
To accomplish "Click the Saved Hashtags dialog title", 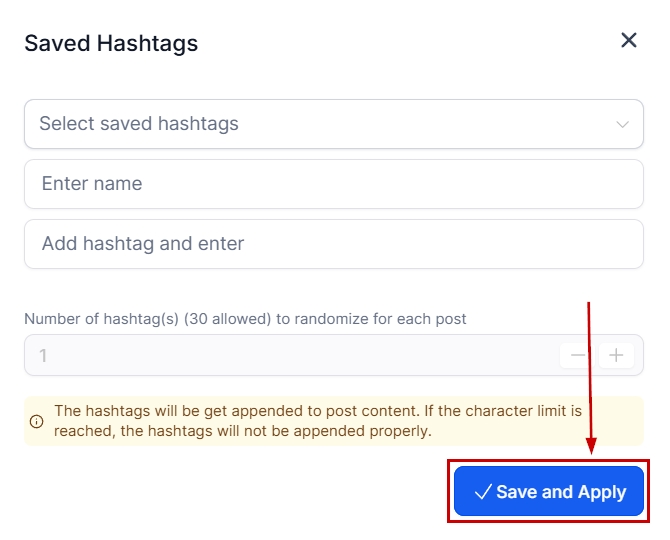I will click(x=111, y=43).
